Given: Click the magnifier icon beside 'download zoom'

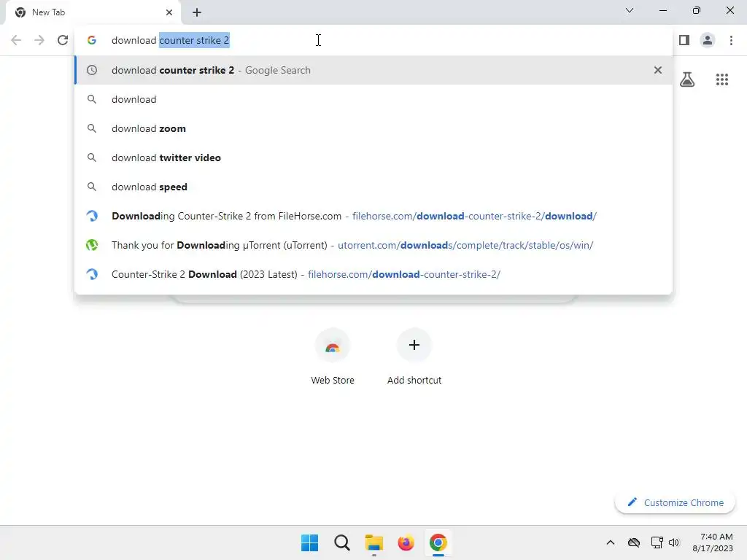Looking at the screenshot, I should [x=92, y=128].
